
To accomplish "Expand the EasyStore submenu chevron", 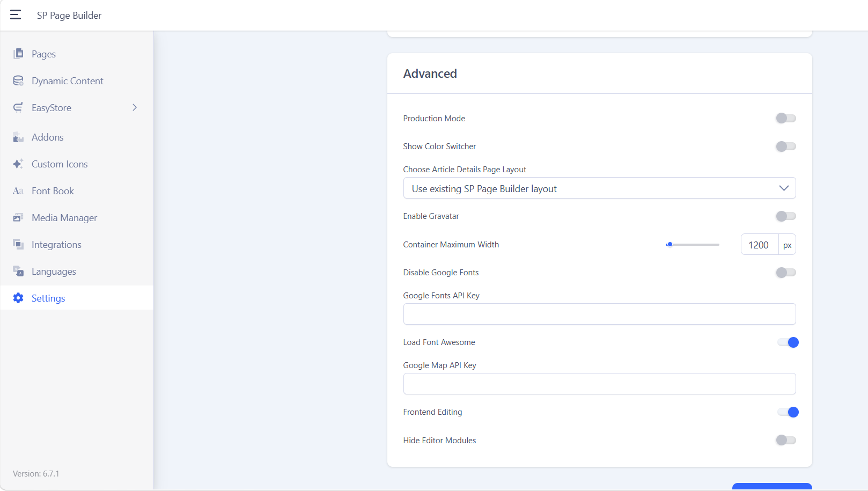I will [135, 107].
